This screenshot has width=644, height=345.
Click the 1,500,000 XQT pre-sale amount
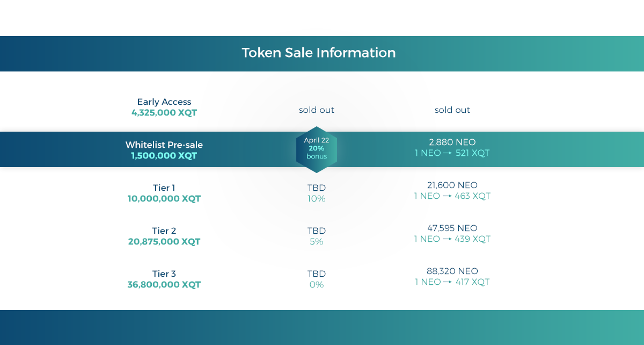[164, 156]
